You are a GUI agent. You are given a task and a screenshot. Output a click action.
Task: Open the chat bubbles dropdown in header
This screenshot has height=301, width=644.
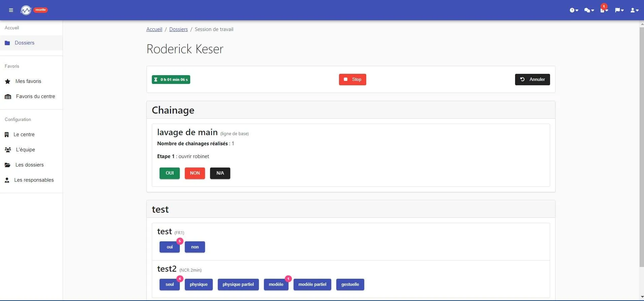point(589,10)
